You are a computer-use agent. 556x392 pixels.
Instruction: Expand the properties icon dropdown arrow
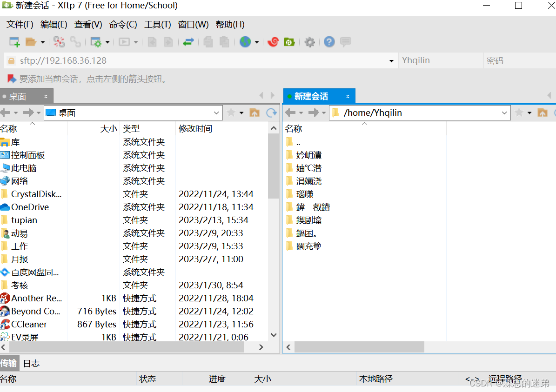tap(107, 42)
